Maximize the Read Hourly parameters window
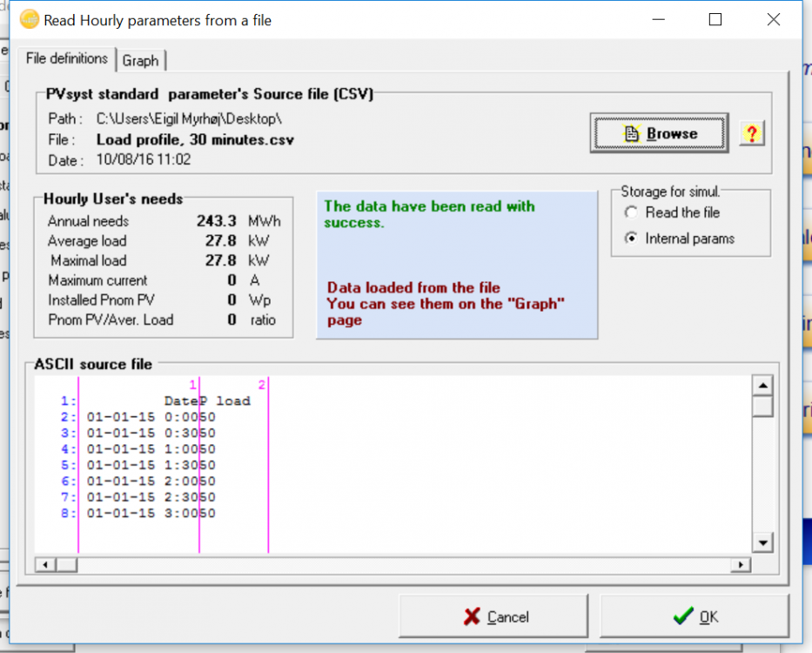This screenshot has height=653, width=812. tap(715, 19)
